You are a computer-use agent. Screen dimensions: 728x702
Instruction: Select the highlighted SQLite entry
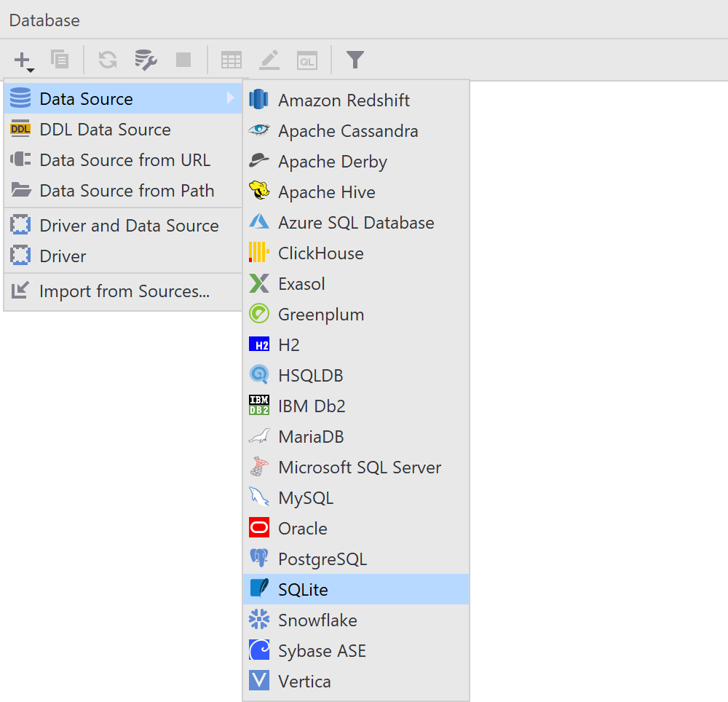[x=356, y=589]
